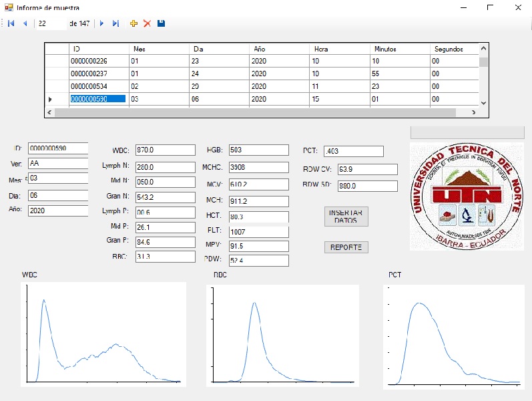The width and height of the screenshot is (532, 401).
Task: Click the record position field showing 22
Action: tap(51, 23)
